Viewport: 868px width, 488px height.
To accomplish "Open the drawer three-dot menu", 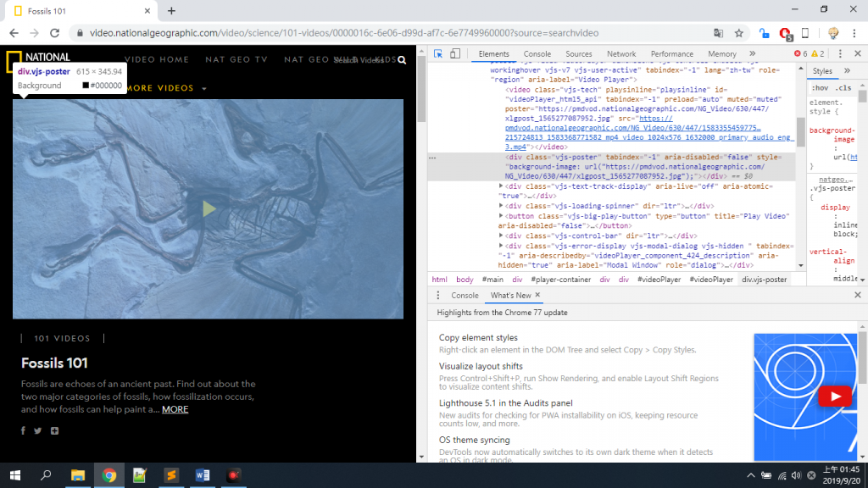I will pos(438,295).
